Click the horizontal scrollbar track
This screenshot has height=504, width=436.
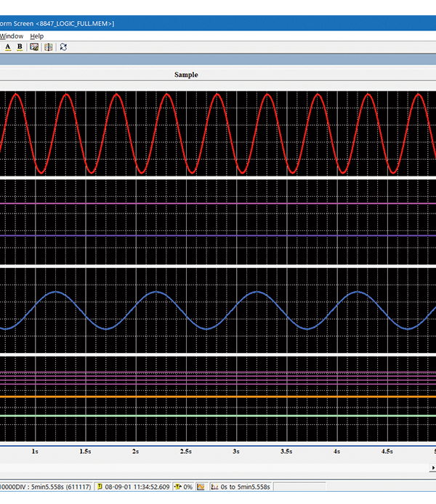pos(214,468)
